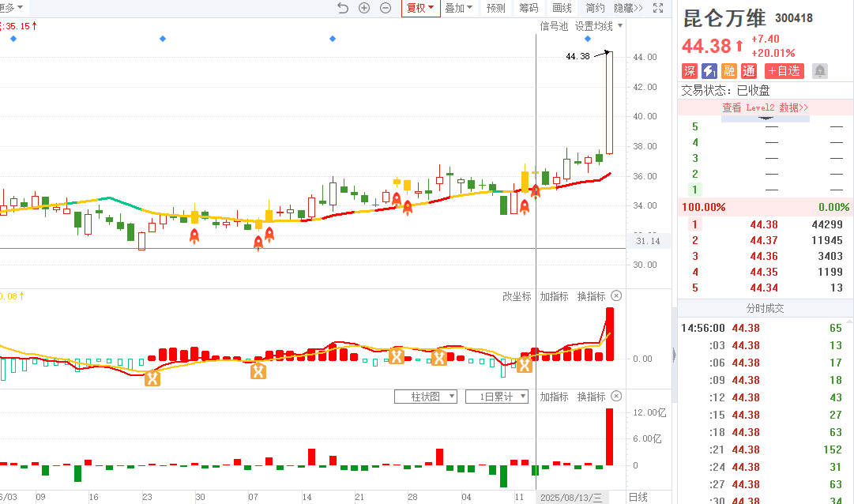Click the blue lightning Level-1 badge

point(709,71)
